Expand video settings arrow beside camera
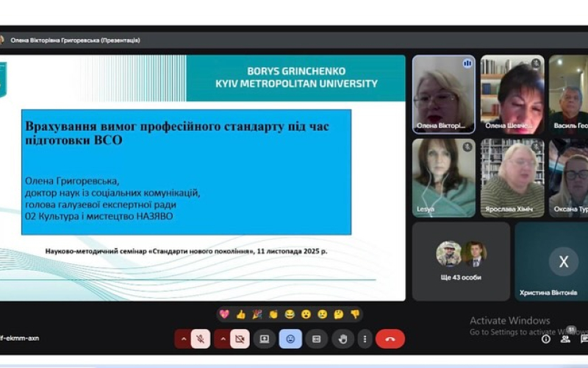The height and width of the screenshot is (368, 588). [x=223, y=339]
